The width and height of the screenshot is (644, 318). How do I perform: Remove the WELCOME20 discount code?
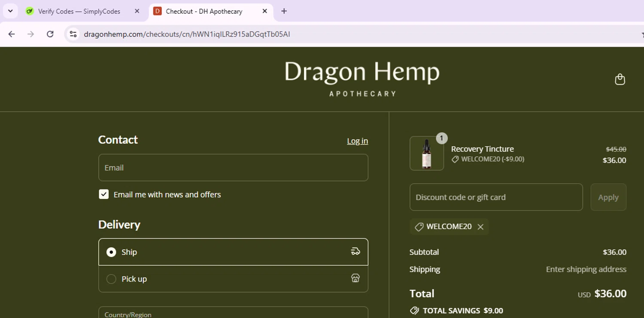[480, 227]
